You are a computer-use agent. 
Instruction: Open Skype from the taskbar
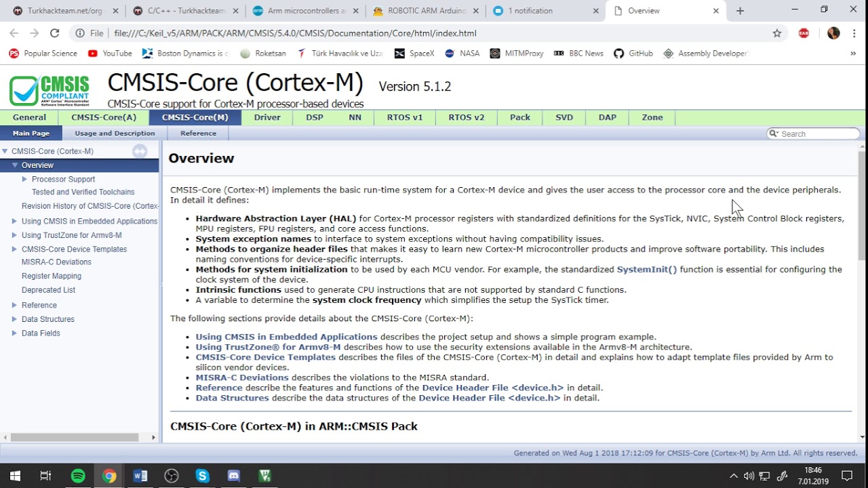click(203, 476)
